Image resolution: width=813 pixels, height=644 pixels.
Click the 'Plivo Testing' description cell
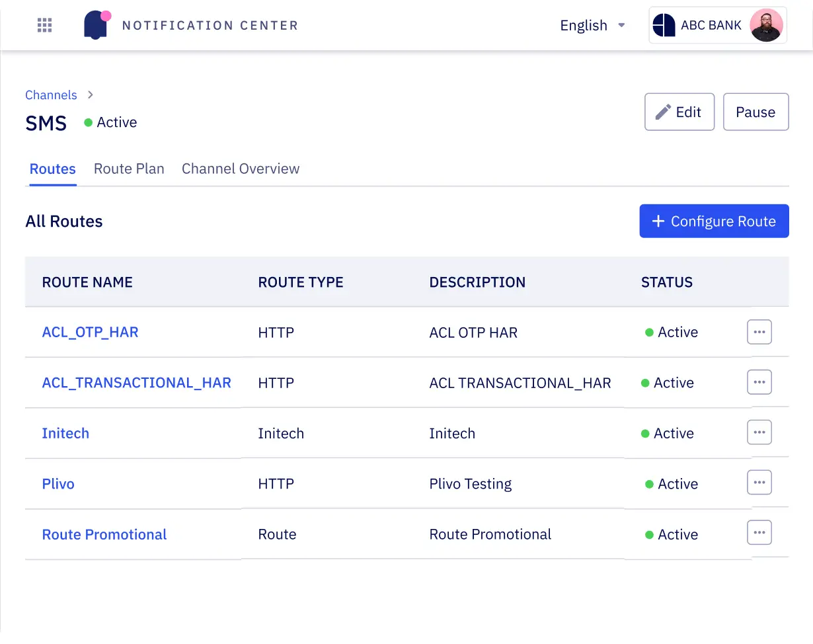click(471, 484)
